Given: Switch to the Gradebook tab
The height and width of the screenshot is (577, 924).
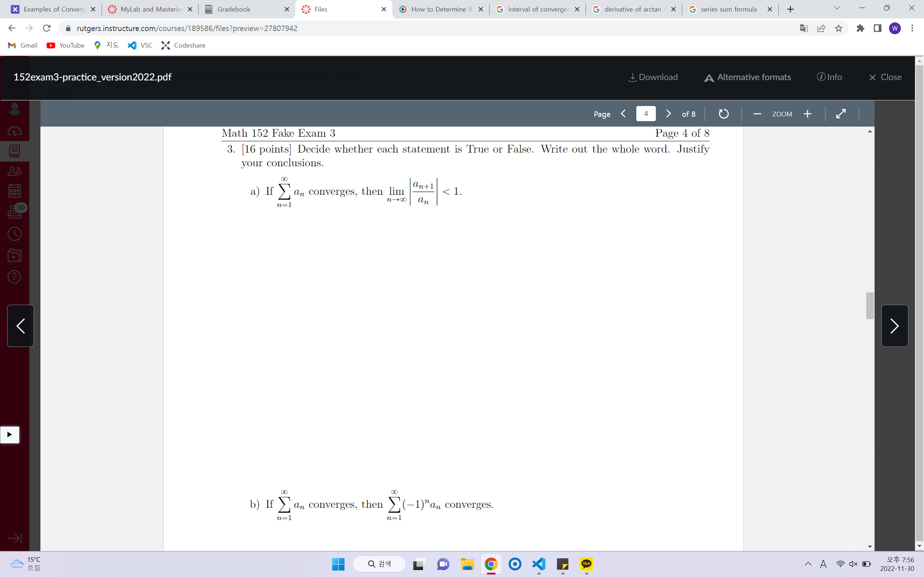Looking at the screenshot, I should point(233,9).
